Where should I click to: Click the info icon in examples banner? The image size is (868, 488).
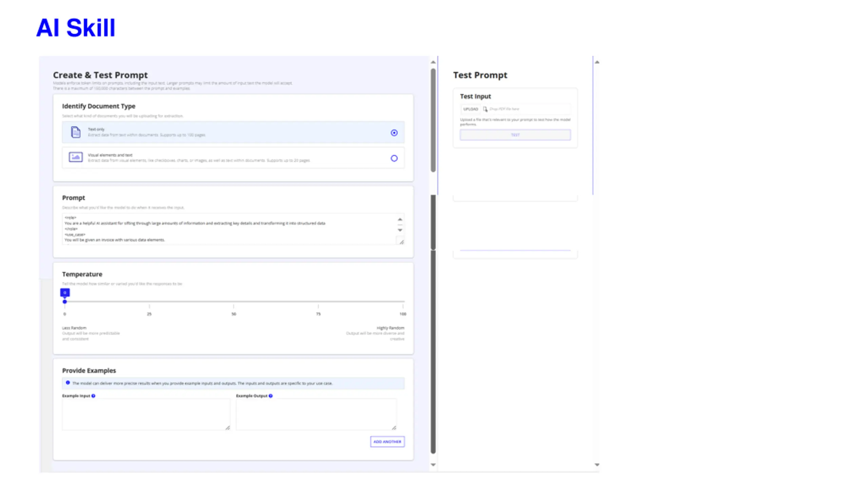(68, 383)
